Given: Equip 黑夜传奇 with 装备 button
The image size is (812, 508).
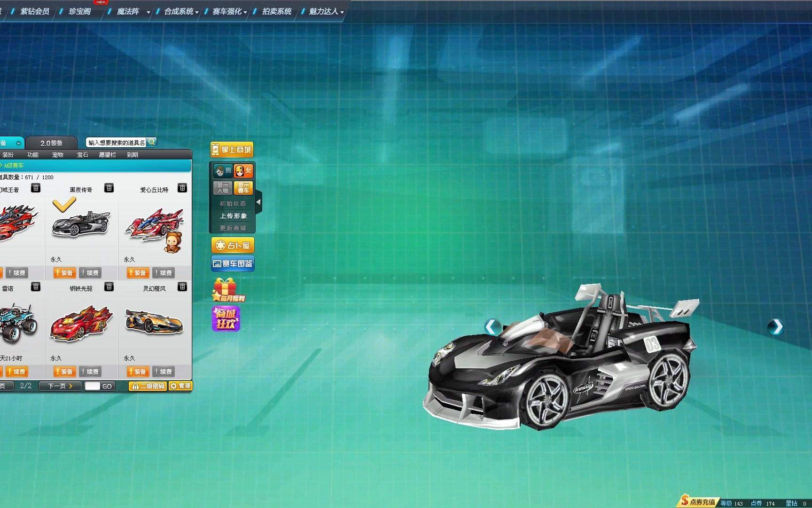Looking at the screenshot, I should coord(64,273).
